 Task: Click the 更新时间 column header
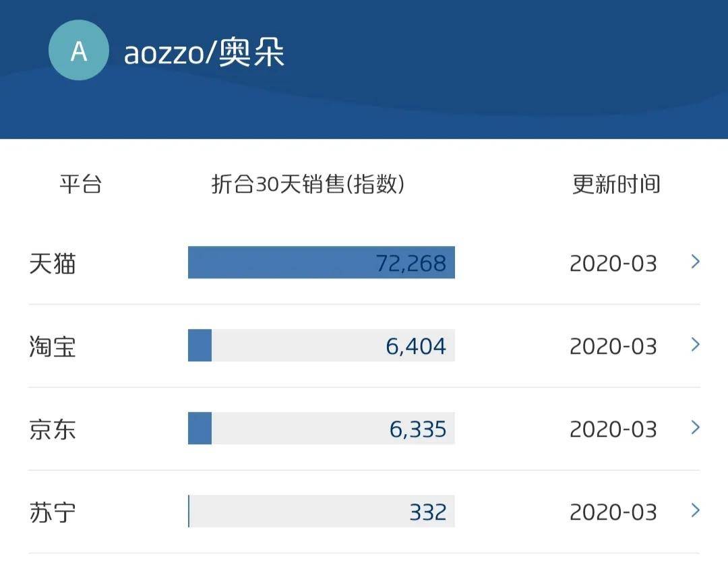[616, 184]
